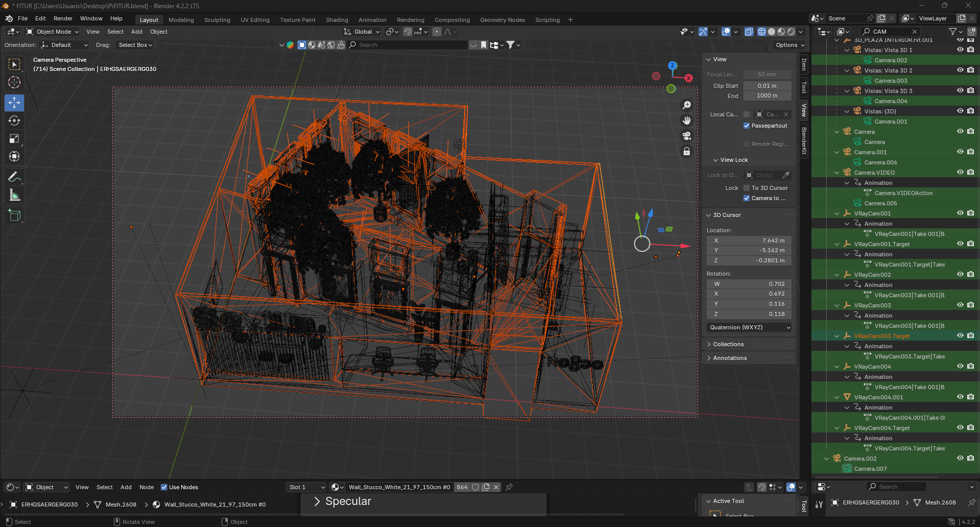This screenshot has width=980, height=527.
Task: Select the Rotate tool
Action: tap(14, 121)
